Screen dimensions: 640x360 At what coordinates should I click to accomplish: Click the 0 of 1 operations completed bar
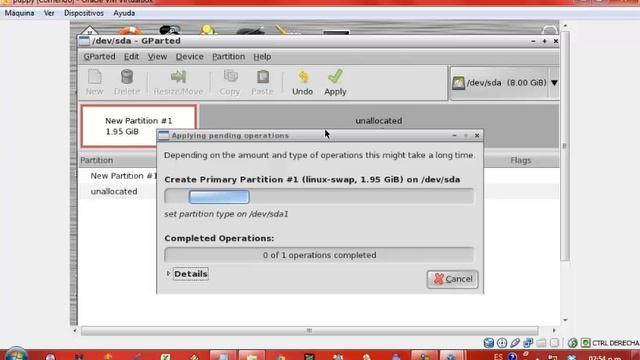[319, 255]
